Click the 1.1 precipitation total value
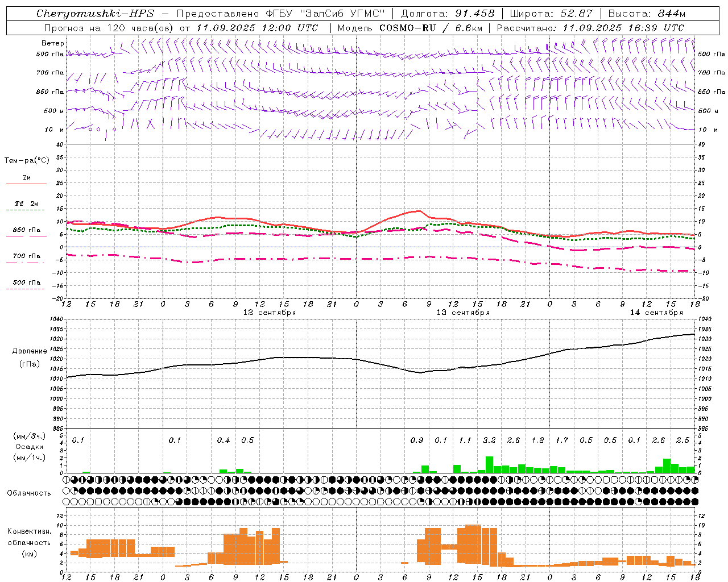The width and height of the screenshot is (728, 582). (465, 440)
